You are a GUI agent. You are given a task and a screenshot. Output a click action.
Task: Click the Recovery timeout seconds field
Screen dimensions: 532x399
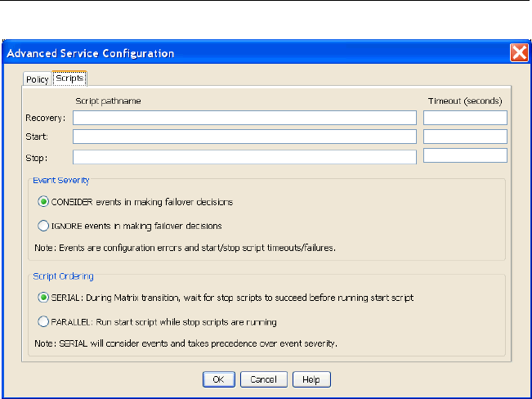tap(465, 118)
